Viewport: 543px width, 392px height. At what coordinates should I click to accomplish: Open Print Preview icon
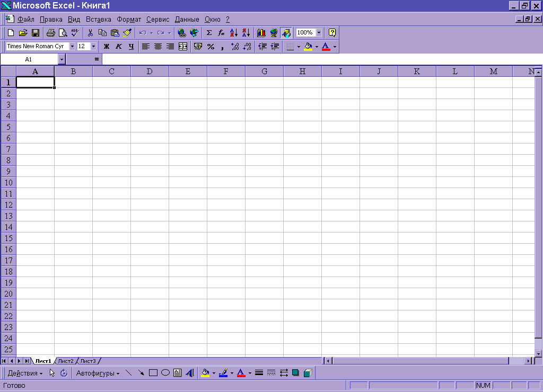click(x=63, y=33)
